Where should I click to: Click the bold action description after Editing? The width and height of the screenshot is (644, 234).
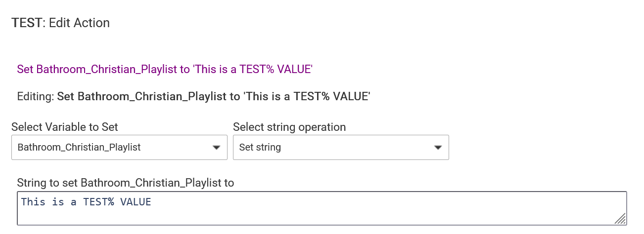pyautogui.click(x=213, y=96)
